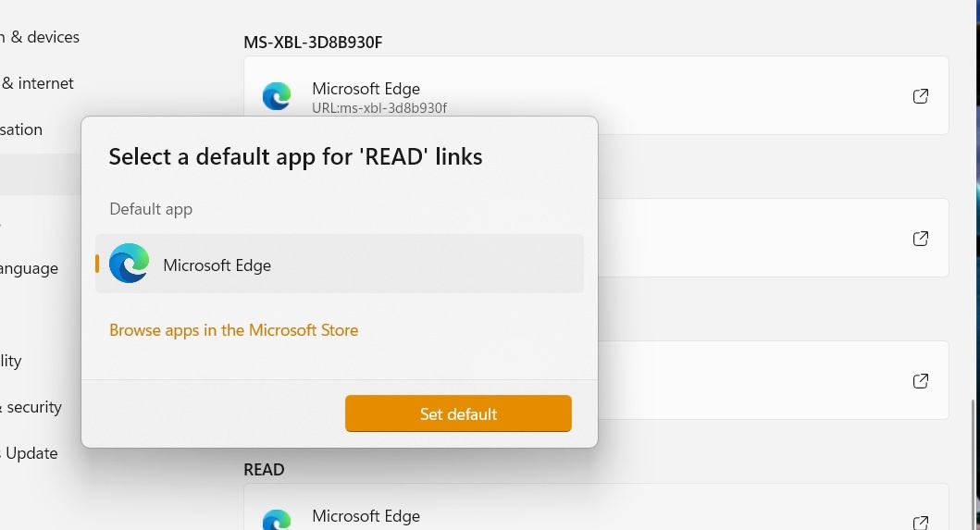Click the URL:ms-xbl-3d8b930f Microsoft Edge entry
The height and width of the screenshot is (530, 980).
tap(596, 95)
